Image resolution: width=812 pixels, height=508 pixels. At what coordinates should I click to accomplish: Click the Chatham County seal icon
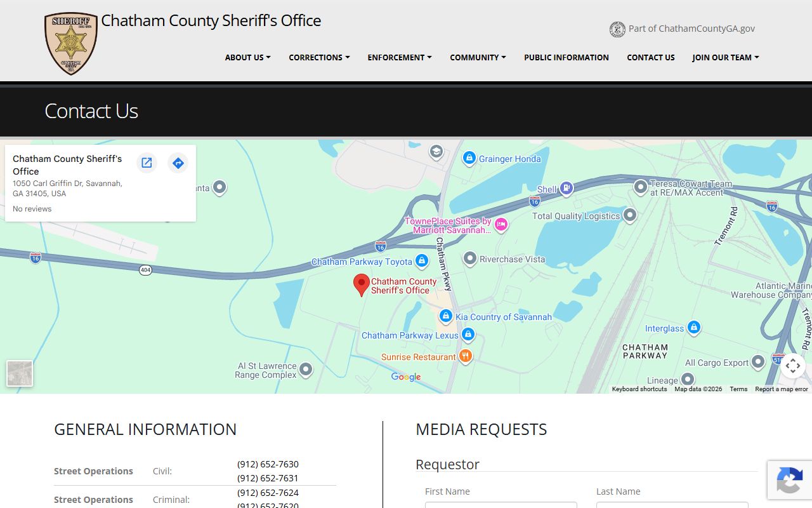tap(617, 29)
